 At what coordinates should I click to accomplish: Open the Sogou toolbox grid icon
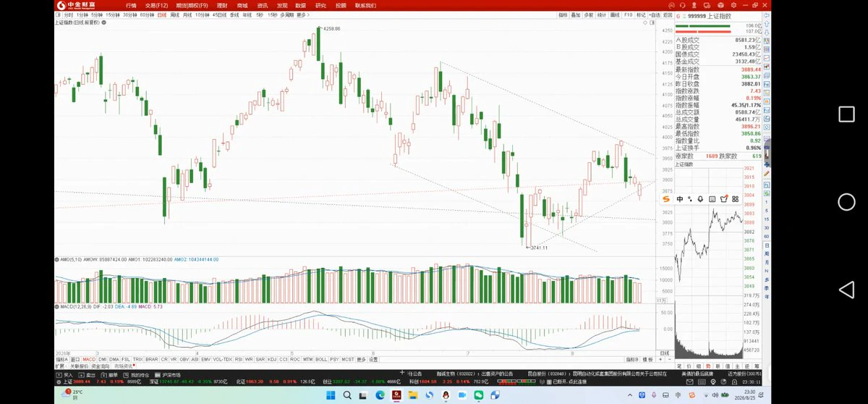coord(734,199)
